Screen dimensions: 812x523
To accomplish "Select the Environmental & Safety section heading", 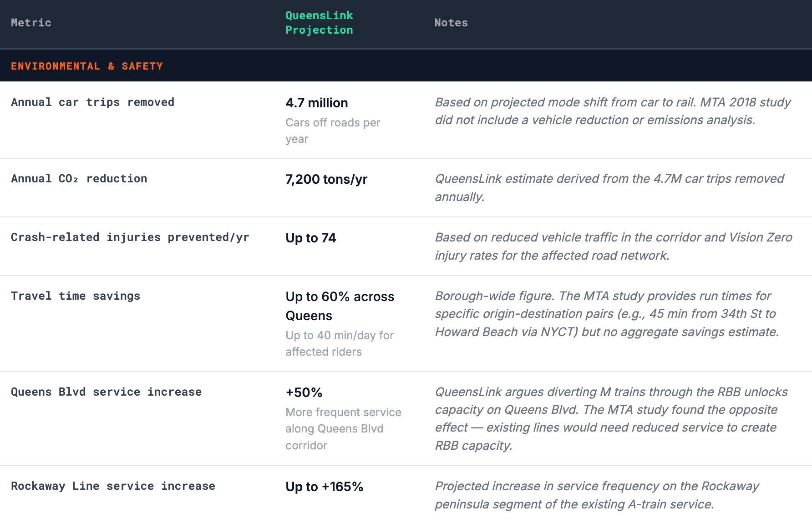I will pos(86,66).
